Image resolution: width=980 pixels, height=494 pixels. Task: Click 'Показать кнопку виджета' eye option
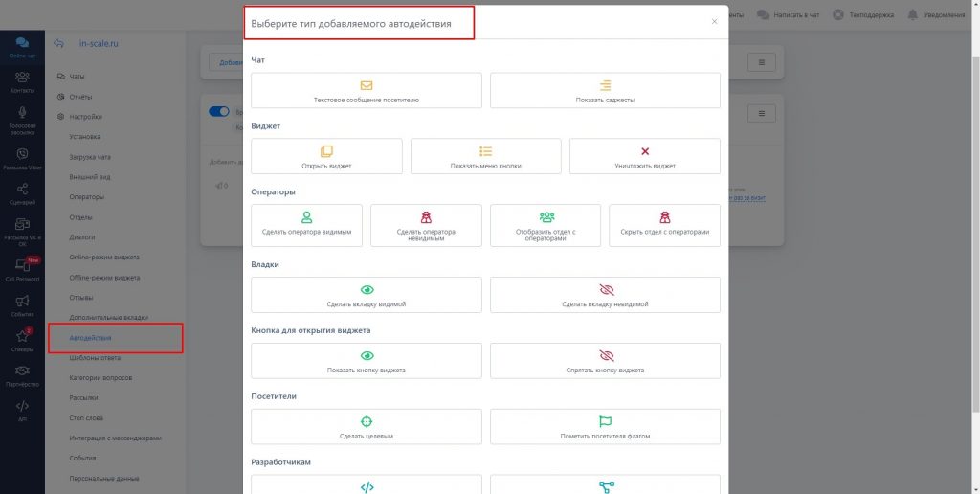pyautogui.click(x=366, y=361)
